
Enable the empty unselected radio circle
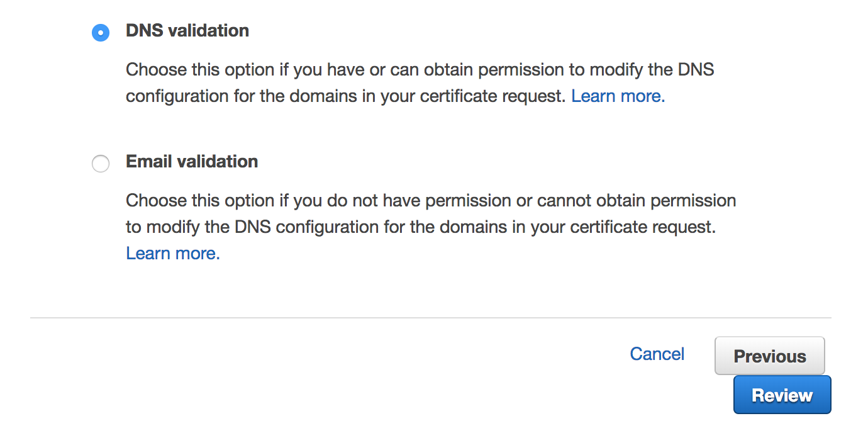coord(101,164)
